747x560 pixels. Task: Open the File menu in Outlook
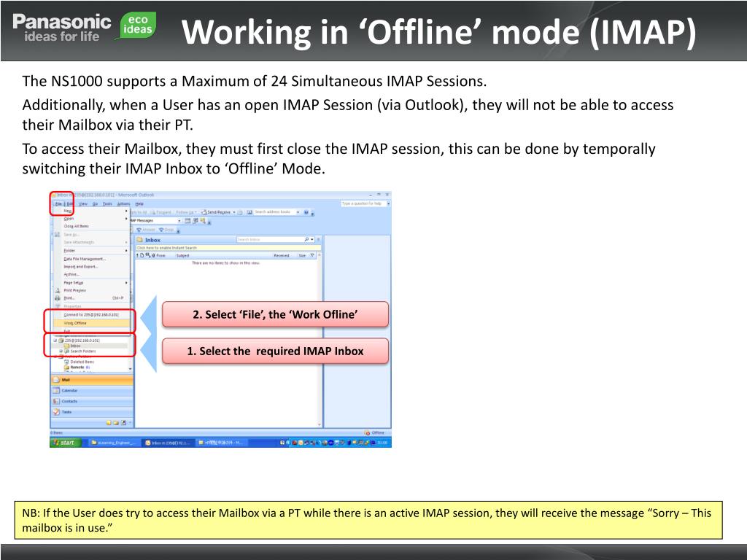tap(58, 204)
